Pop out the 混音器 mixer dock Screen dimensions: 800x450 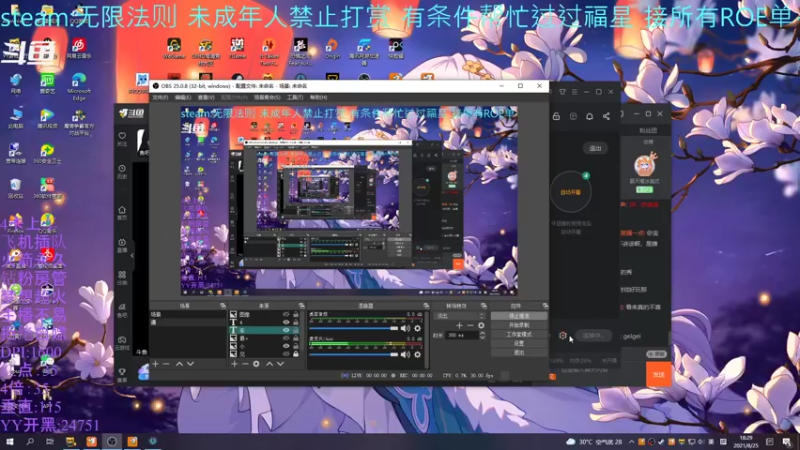coord(426,306)
